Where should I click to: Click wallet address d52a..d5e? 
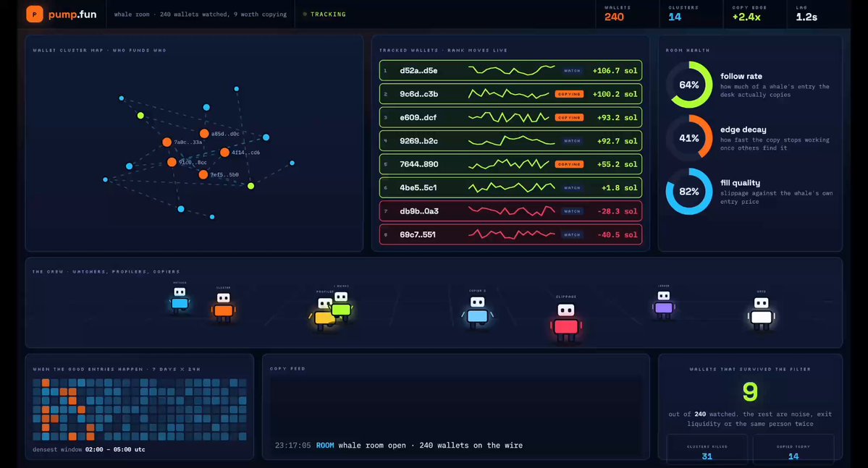click(418, 71)
